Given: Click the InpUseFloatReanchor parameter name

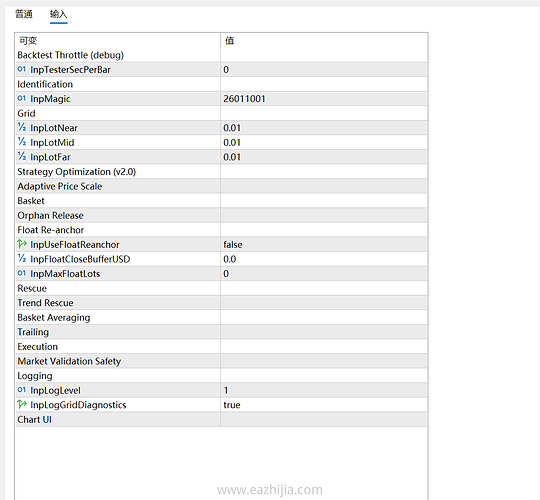Looking at the screenshot, I should click(75, 244).
